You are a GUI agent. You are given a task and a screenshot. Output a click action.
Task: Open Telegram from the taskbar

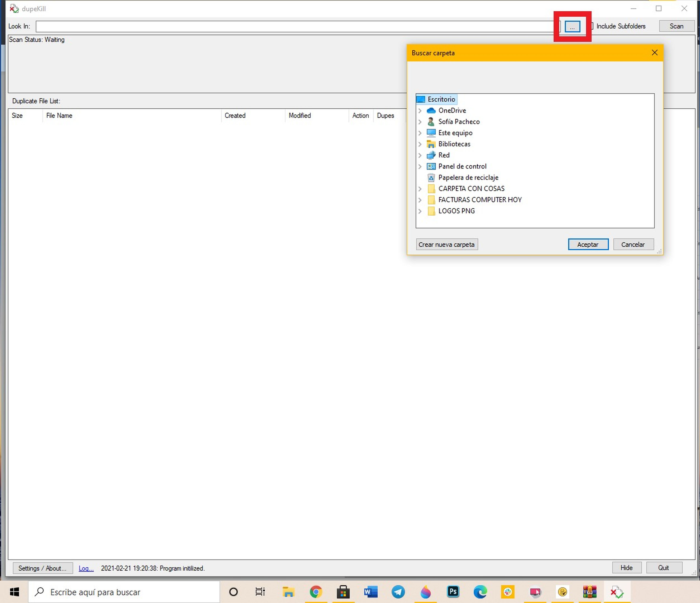398,592
